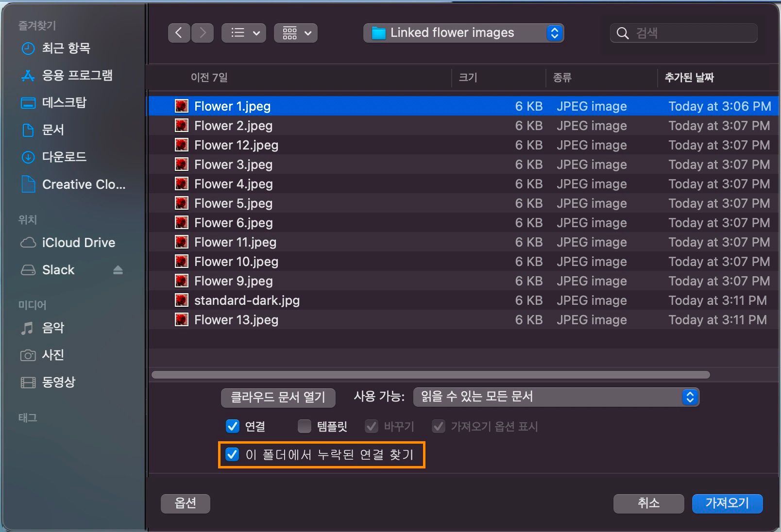
Task: Select the Flower 13.jpeg file icon
Action: point(182,320)
